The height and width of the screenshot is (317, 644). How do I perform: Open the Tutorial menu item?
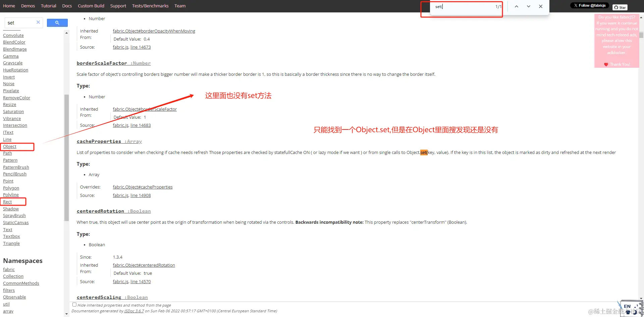coord(49,6)
